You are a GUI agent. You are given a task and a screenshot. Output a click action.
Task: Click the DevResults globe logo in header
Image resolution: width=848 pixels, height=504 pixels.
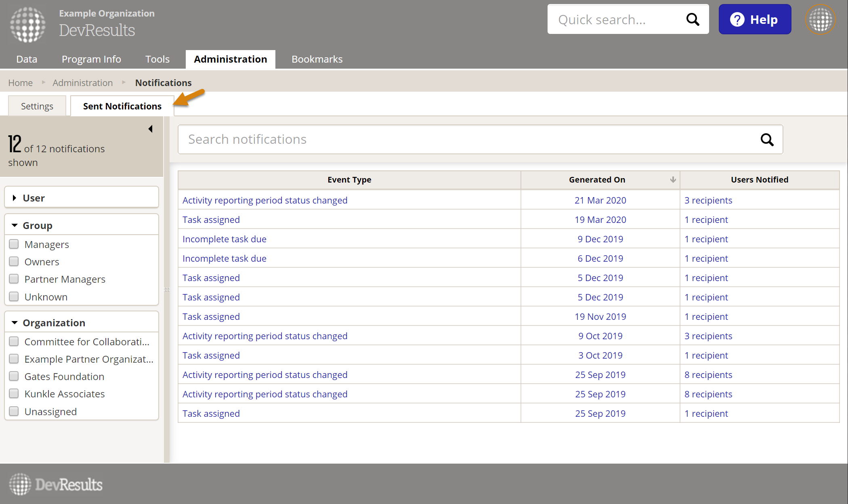[x=27, y=24]
